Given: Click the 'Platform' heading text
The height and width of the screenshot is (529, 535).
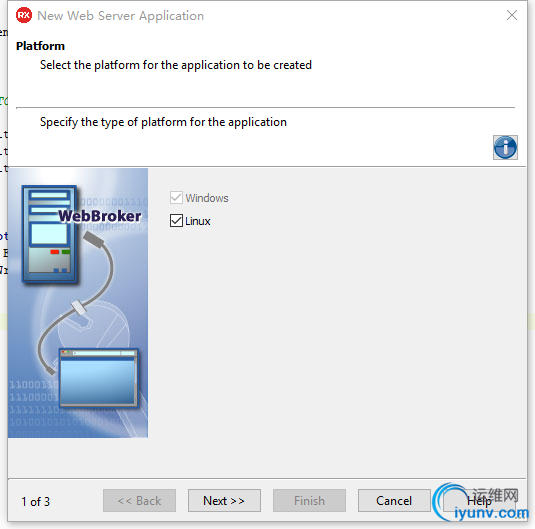Looking at the screenshot, I should 40,46.
